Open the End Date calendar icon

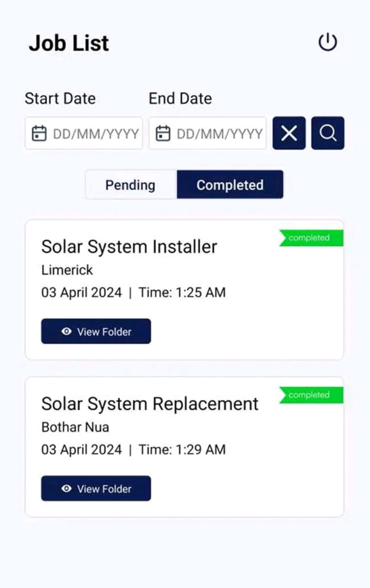163,134
